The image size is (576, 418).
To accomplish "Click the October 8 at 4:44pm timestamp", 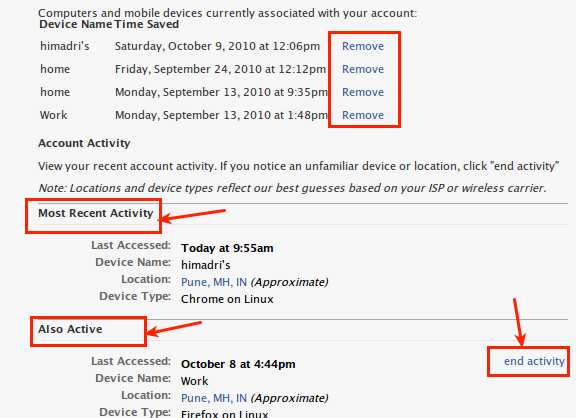I will pyautogui.click(x=238, y=364).
